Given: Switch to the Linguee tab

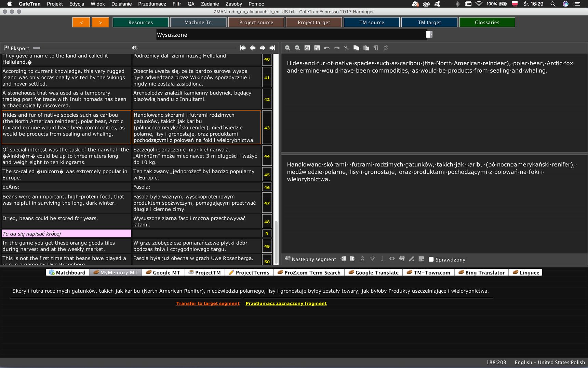Looking at the screenshot, I should coord(526,272).
